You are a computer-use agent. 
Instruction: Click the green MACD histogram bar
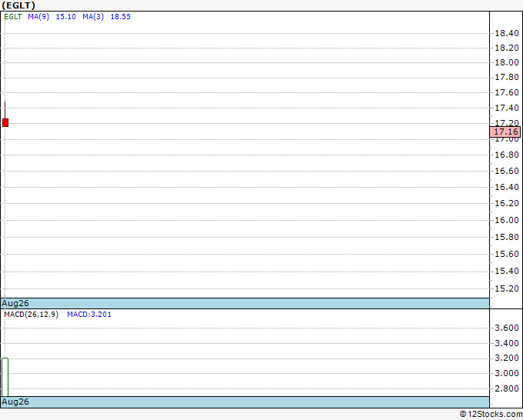(5, 377)
